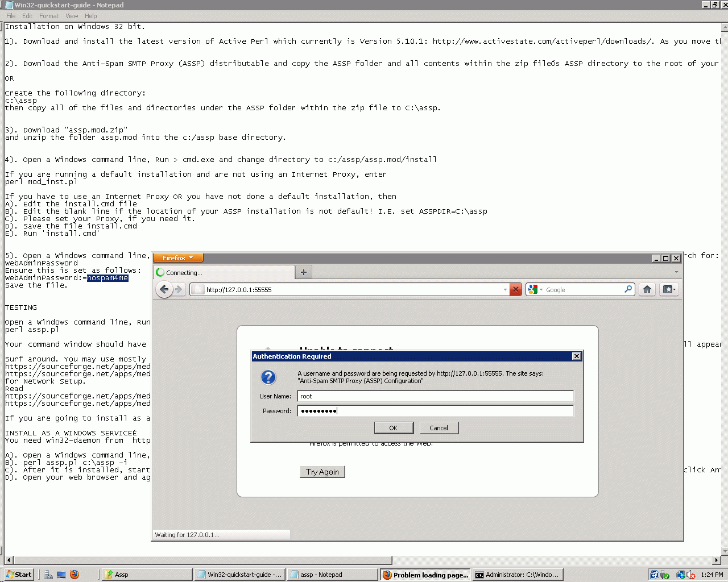728x582 pixels.
Task: Click the Google search engine icon
Action: pos(532,289)
